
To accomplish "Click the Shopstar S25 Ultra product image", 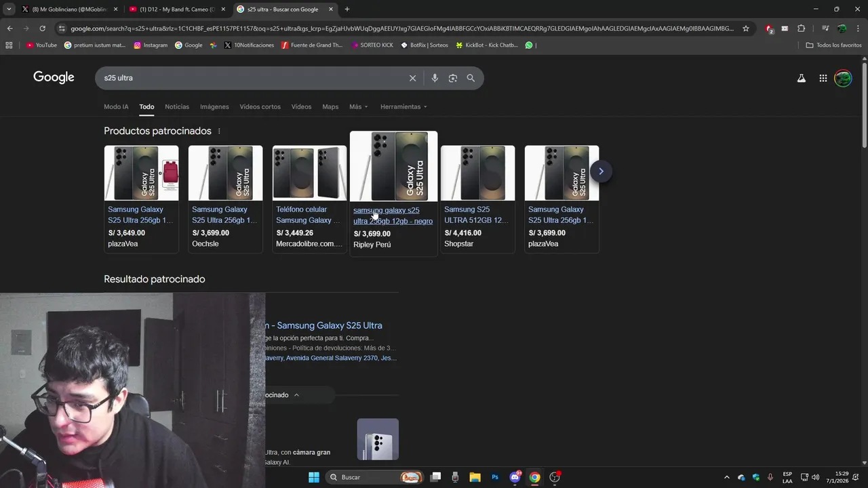I will [x=477, y=173].
